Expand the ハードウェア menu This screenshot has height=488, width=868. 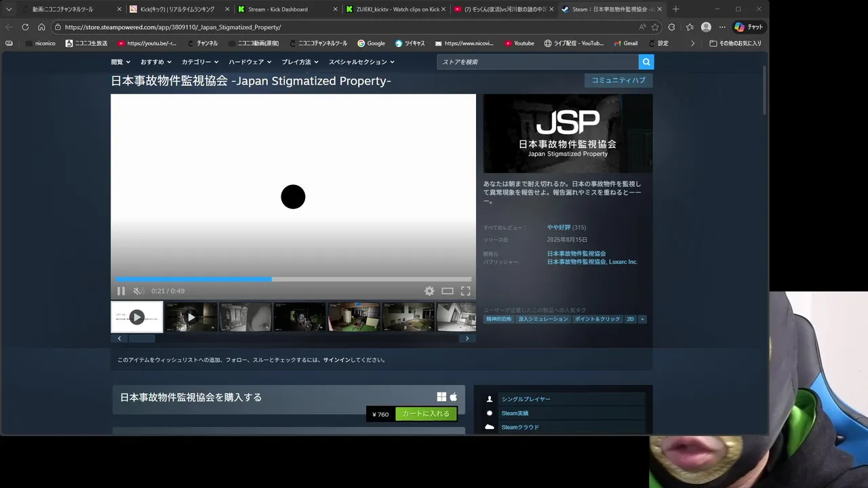pyautogui.click(x=250, y=62)
